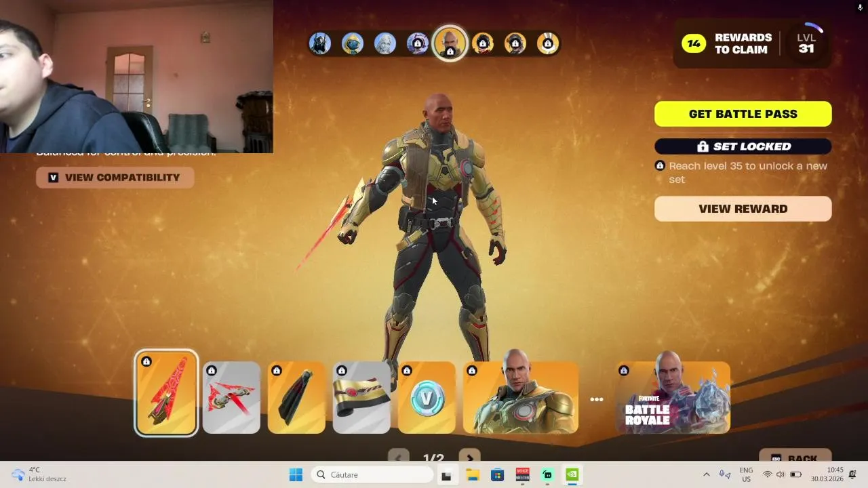Select the locked bunny character portrait

click(x=548, y=43)
